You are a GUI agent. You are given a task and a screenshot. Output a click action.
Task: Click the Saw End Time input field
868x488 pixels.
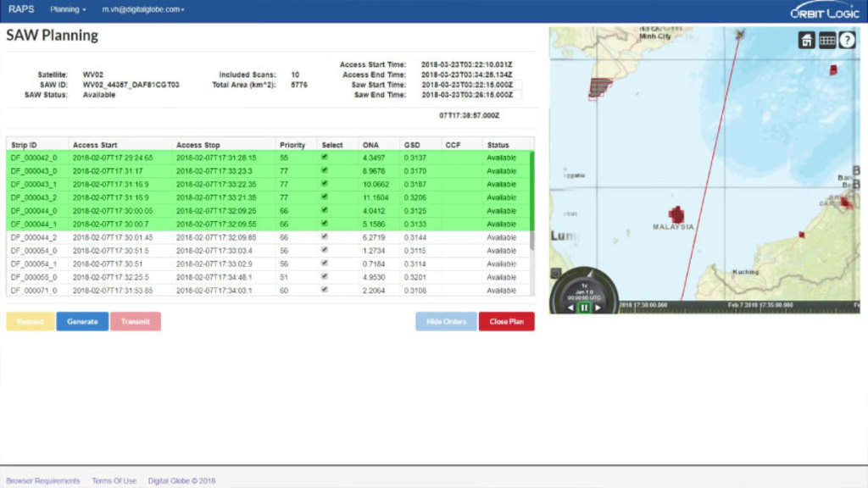tap(470, 95)
